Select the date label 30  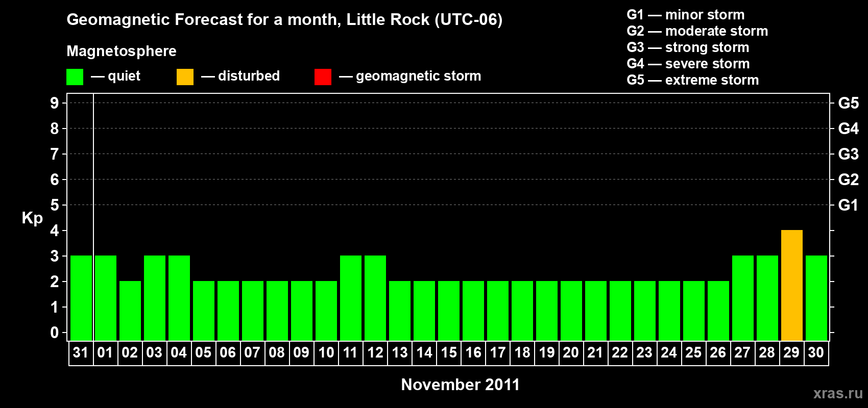tap(816, 352)
